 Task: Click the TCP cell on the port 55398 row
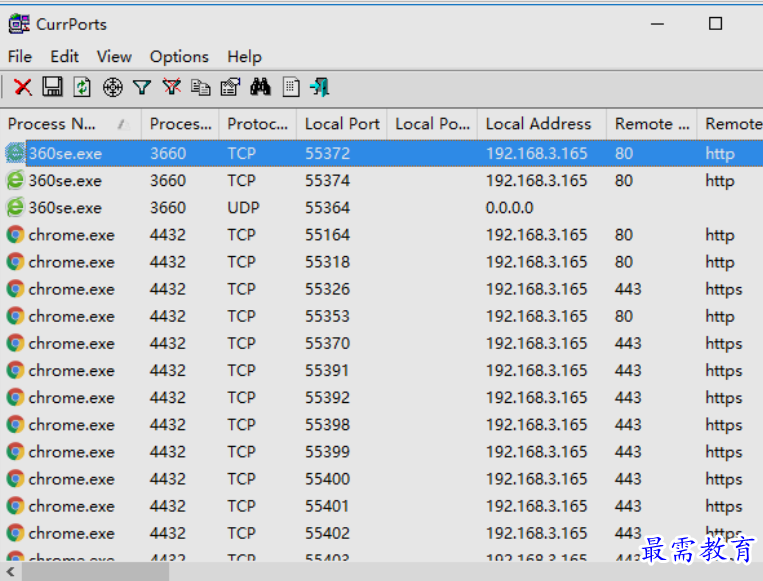click(241, 425)
